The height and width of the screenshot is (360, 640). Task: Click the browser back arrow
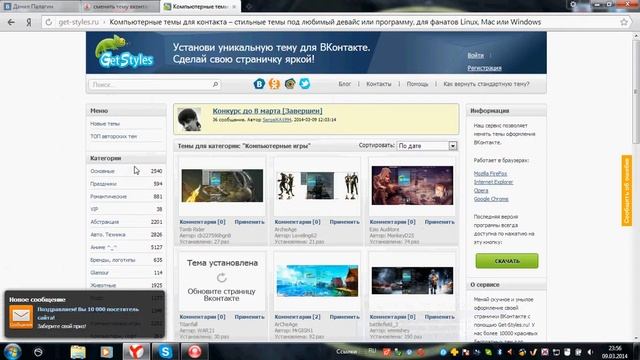tap(11, 22)
